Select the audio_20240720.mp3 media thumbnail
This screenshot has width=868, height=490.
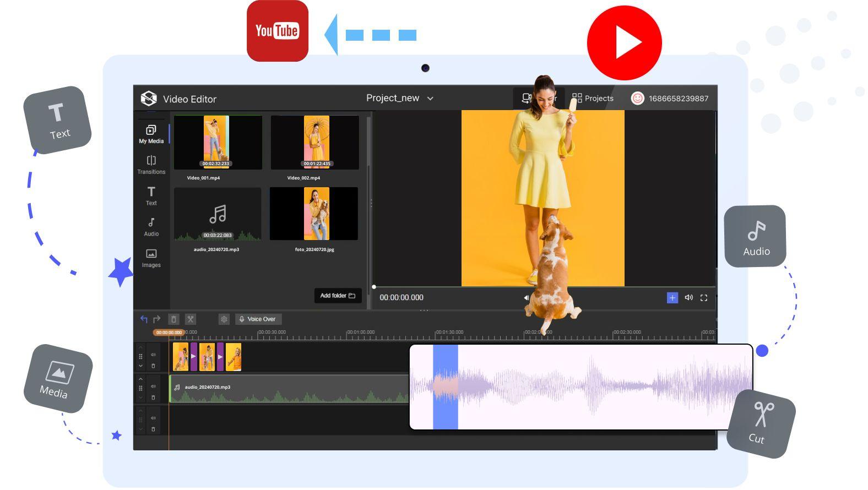click(x=218, y=214)
